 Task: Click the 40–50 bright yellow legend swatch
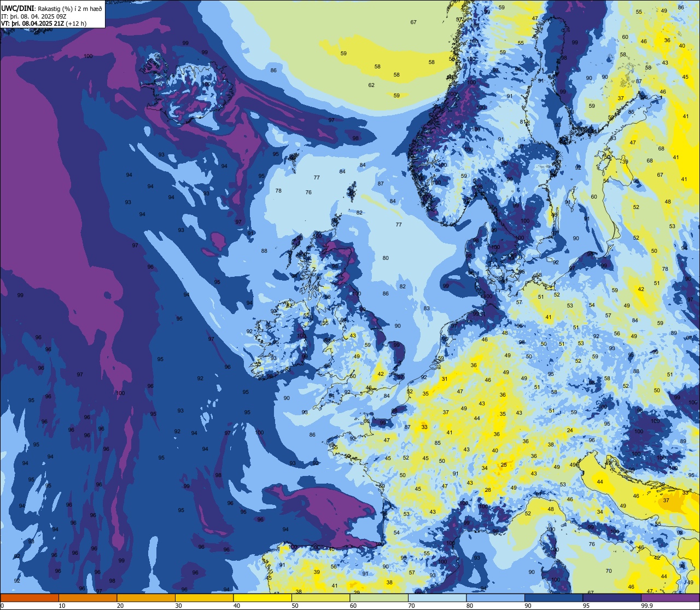pyautogui.click(x=262, y=597)
